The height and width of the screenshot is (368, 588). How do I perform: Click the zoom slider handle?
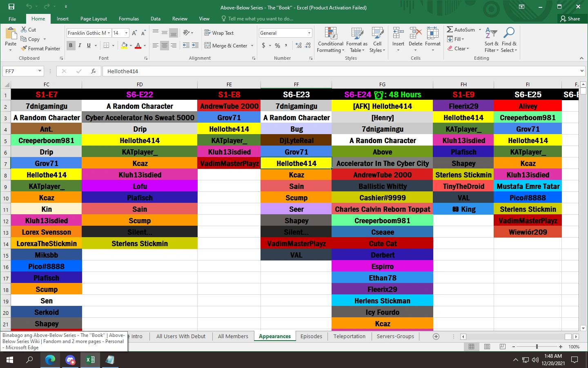pyautogui.click(x=537, y=347)
